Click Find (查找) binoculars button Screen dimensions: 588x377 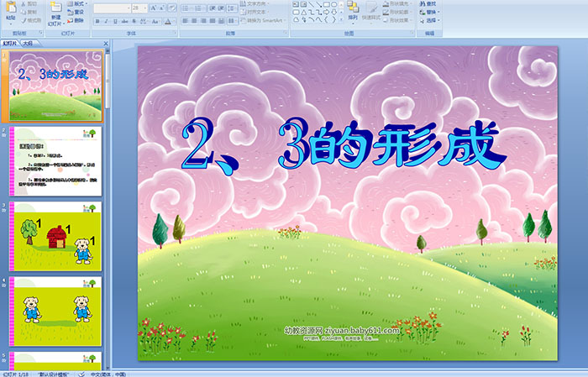[428, 3]
